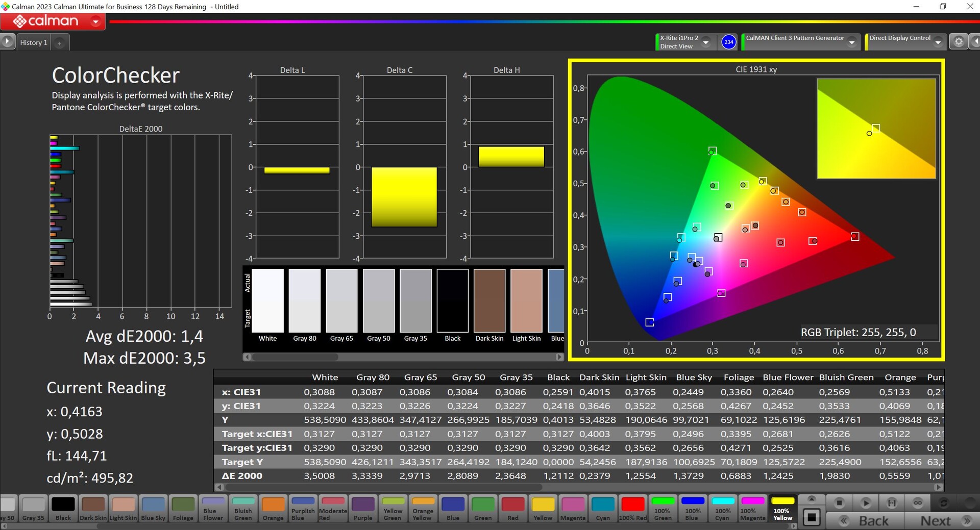Open X-Rite i1Pro 2 meter dropdown
The height and width of the screenshot is (530, 980).
pos(706,42)
